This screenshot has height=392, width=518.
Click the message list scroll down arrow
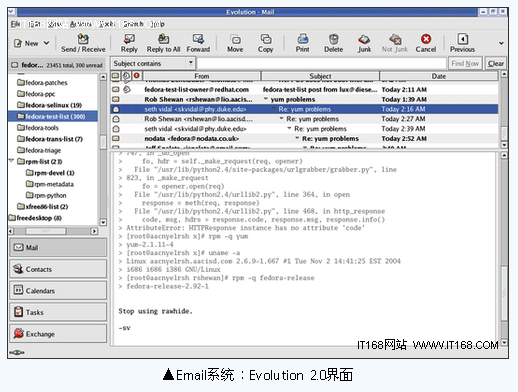coord(504,145)
